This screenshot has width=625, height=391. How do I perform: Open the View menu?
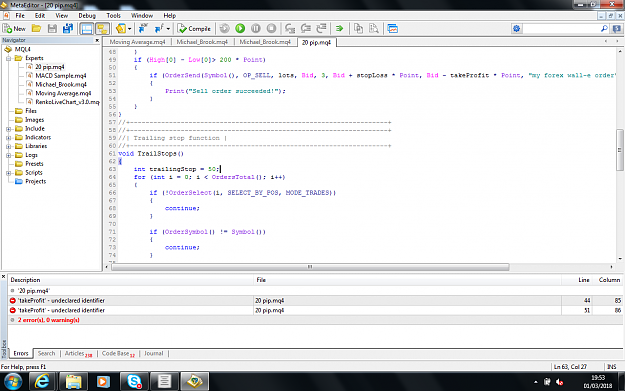(x=61, y=16)
